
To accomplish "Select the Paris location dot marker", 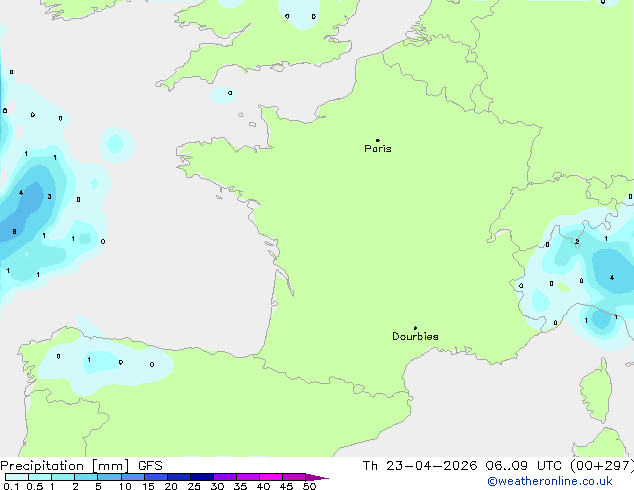I will [x=378, y=140].
